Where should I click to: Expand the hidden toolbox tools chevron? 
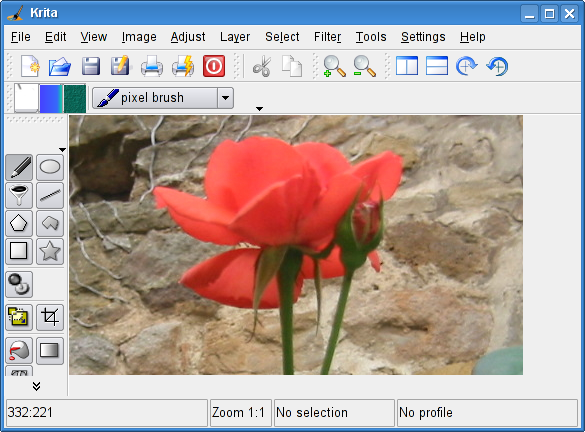point(36,386)
